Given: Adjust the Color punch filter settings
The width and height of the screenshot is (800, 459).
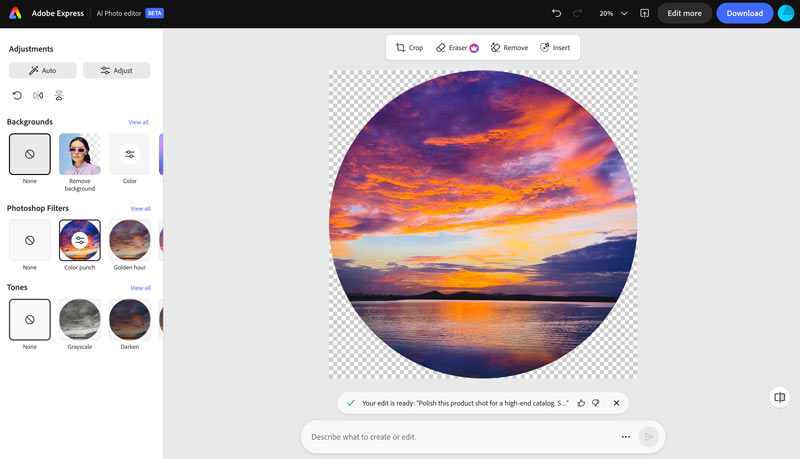Looking at the screenshot, I should pos(80,240).
